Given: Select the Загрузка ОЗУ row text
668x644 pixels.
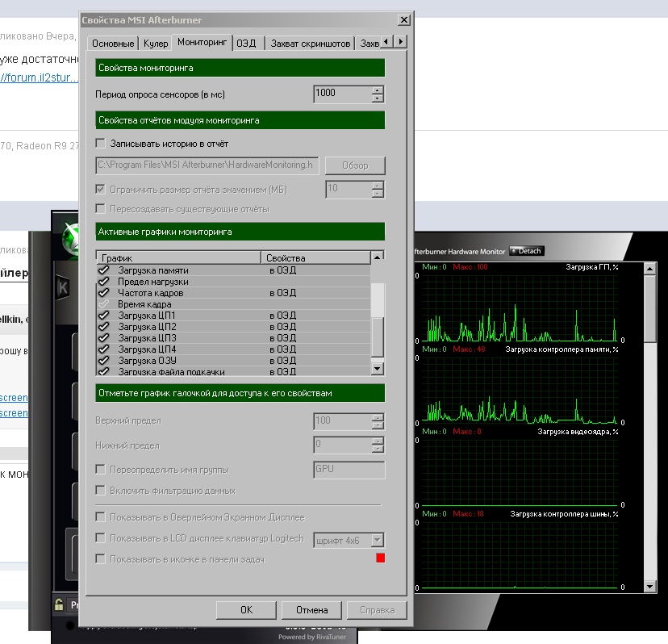Looking at the screenshot, I should 147,361.
